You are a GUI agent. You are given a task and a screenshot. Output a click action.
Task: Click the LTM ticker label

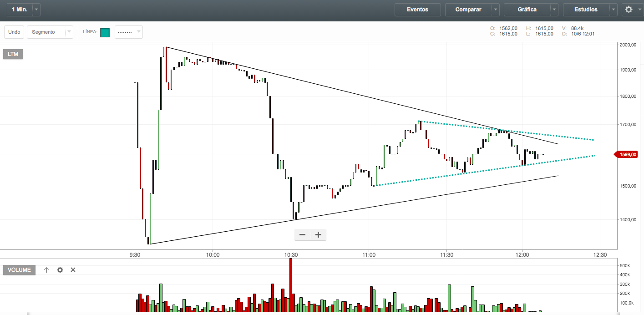pyautogui.click(x=13, y=54)
